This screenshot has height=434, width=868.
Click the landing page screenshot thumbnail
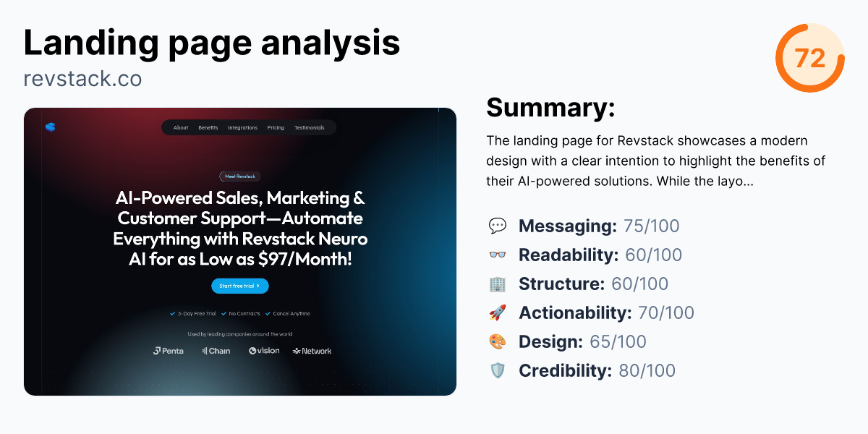[x=240, y=251]
